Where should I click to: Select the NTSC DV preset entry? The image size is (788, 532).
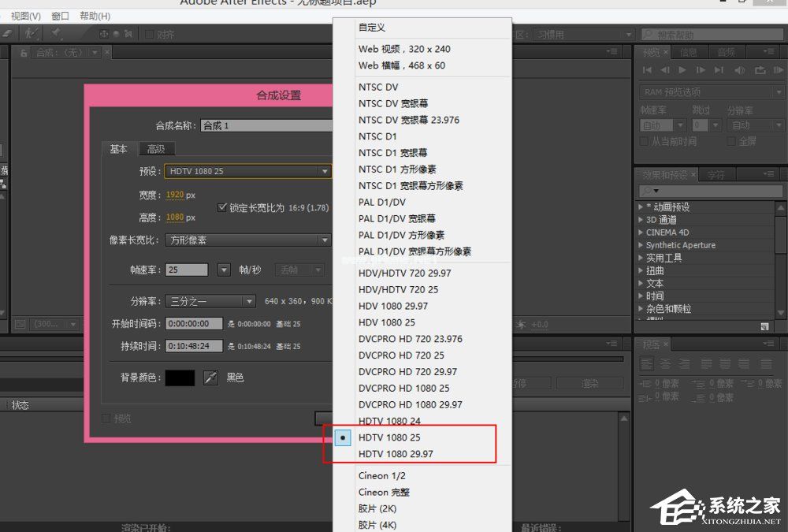[377, 87]
